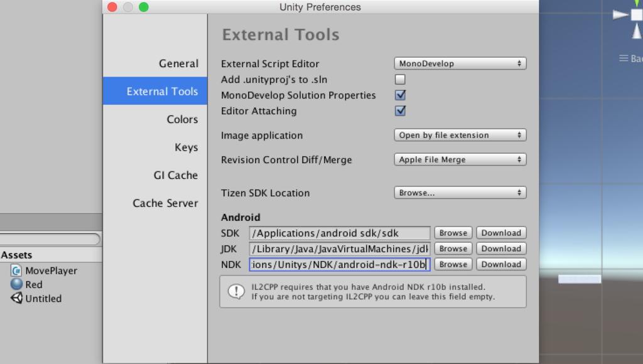
Task: Click the scene gizmo center cube
Action: pyautogui.click(x=637, y=15)
